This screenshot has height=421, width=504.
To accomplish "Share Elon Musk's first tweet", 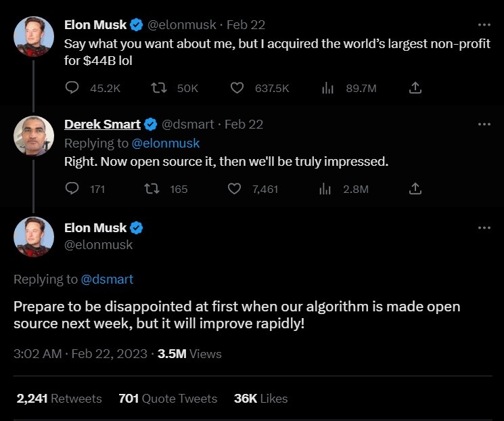I will pyautogui.click(x=416, y=88).
